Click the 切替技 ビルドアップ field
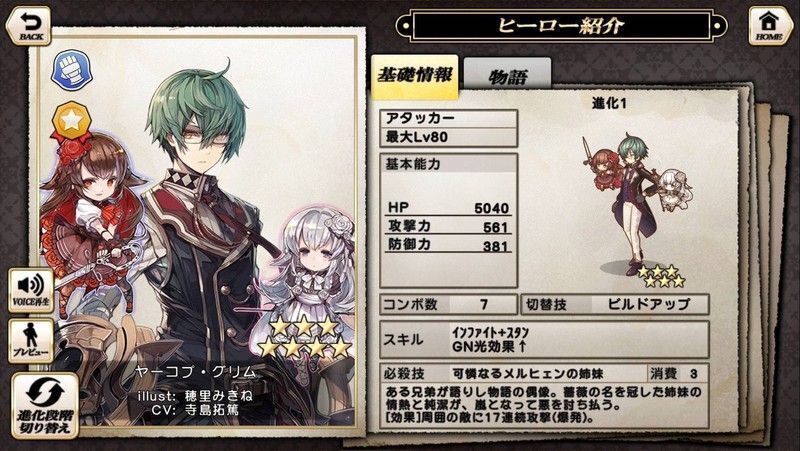 click(615, 305)
